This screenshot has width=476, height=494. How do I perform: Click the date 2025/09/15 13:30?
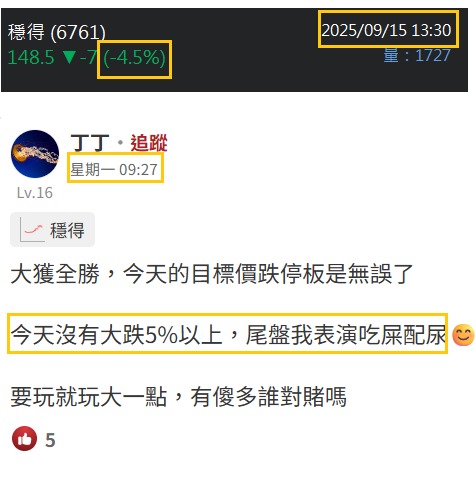pos(386,30)
